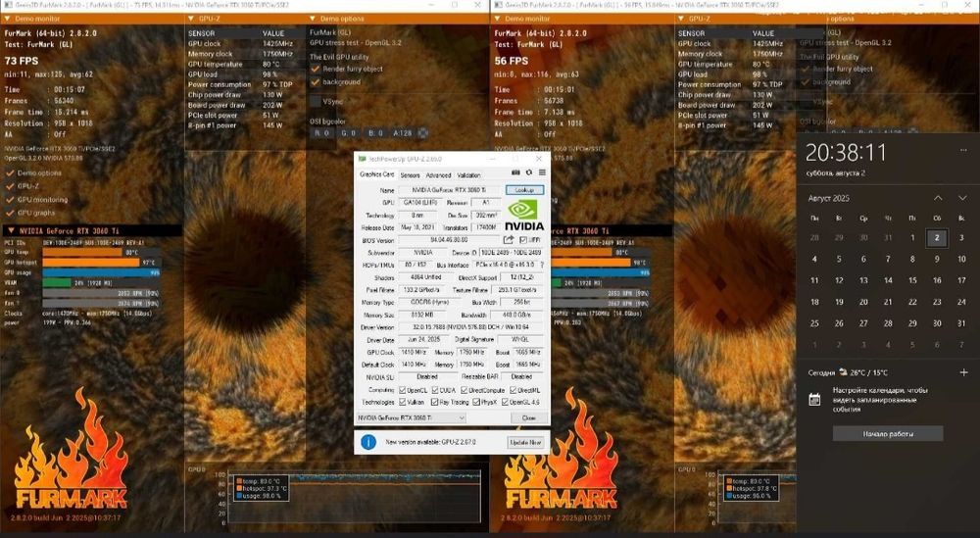Screen dimensions: 980x538
Task: Click the Update Now button
Action: [525, 442]
